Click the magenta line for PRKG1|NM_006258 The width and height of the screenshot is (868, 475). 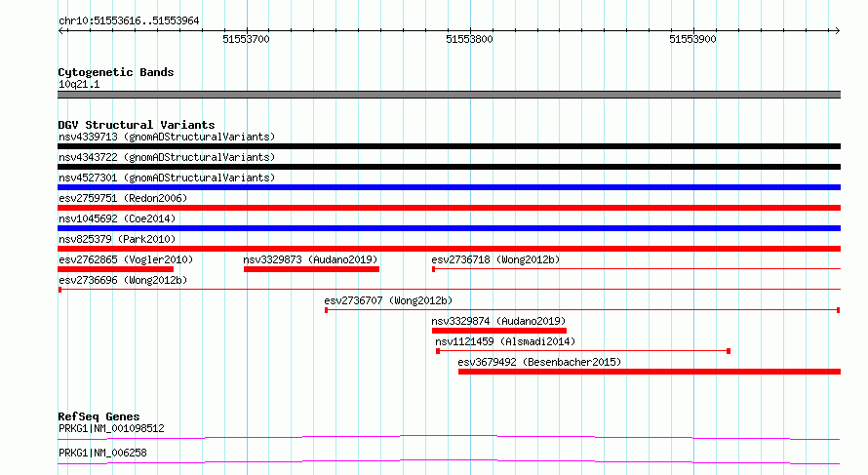[449, 461]
